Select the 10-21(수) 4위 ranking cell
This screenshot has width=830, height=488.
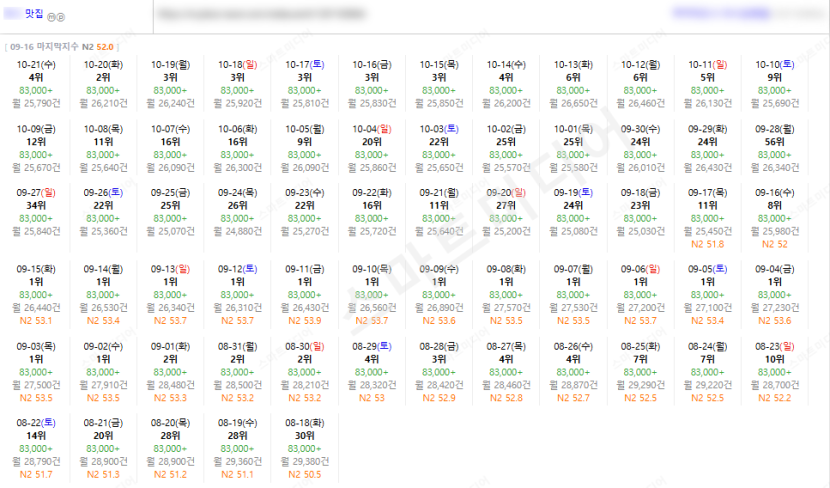click(x=36, y=84)
